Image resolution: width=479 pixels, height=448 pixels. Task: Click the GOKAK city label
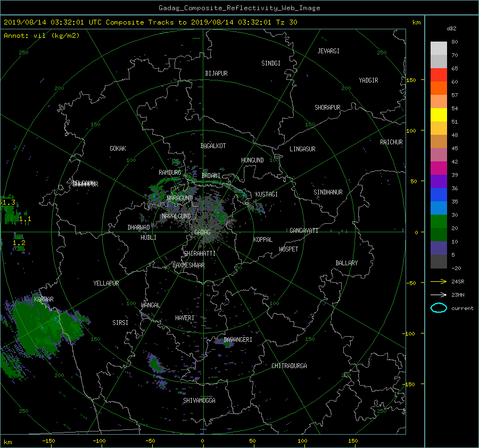point(118,149)
